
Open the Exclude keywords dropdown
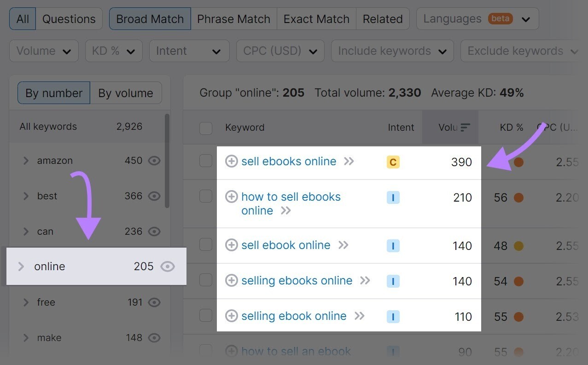pos(520,51)
